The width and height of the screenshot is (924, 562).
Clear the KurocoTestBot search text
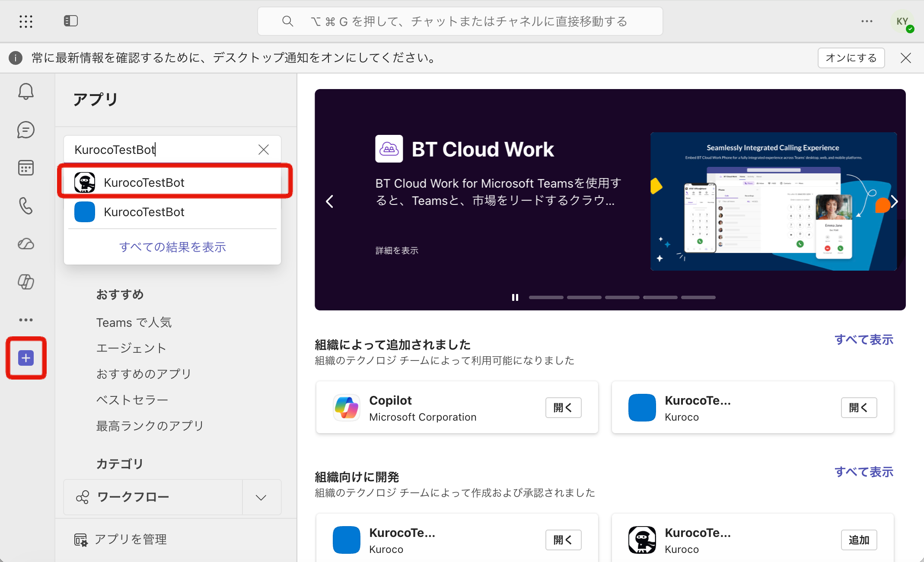[264, 150]
